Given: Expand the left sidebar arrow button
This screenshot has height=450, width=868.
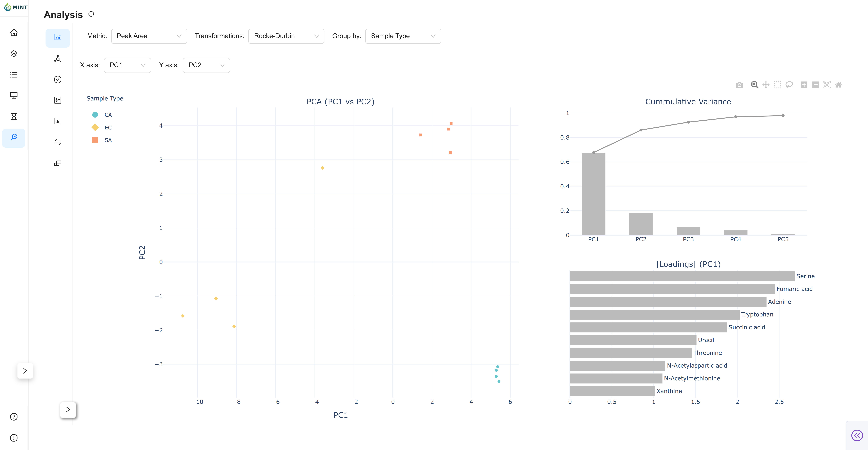Looking at the screenshot, I should (25, 371).
